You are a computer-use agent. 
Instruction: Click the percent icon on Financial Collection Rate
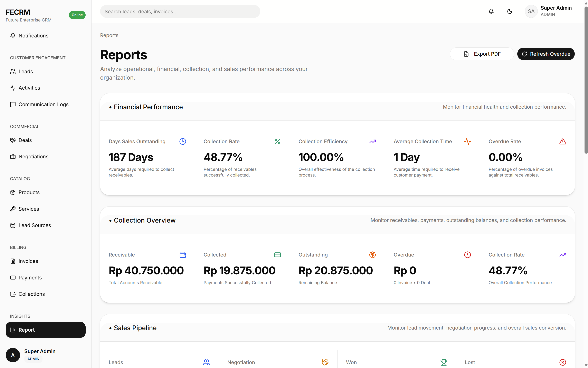click(277, 141)
